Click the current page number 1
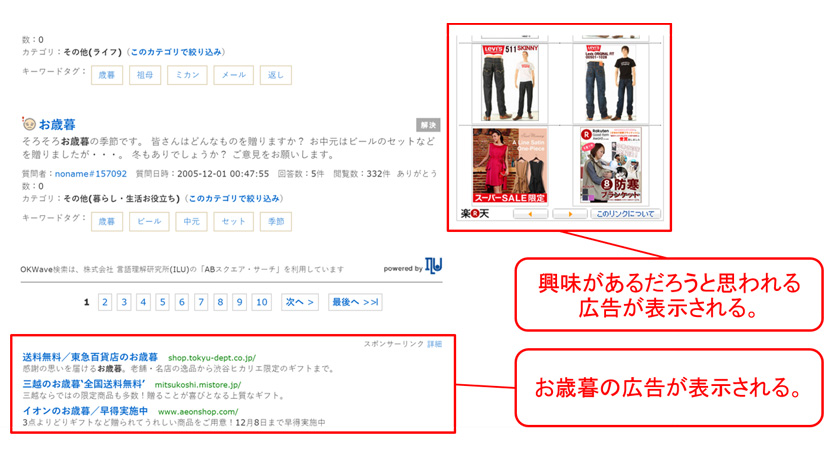 coord(86,302)
